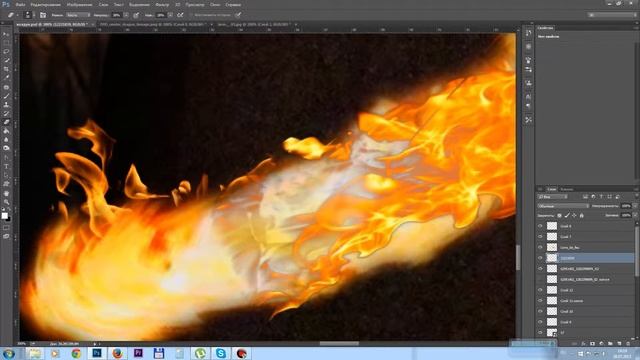Viewport: 640px width, 360px height.
Task: Select the Paint Bucket tool
Action: [x=6, y=131]
